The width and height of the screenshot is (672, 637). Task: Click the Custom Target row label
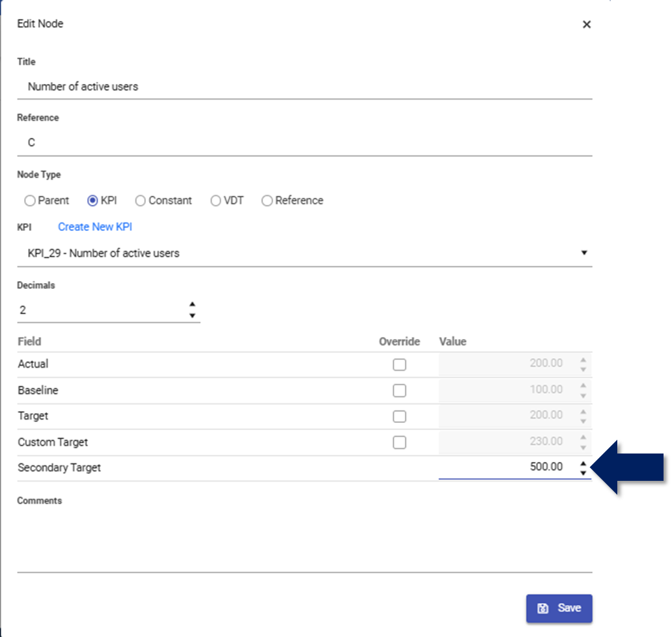coord(53,442)
